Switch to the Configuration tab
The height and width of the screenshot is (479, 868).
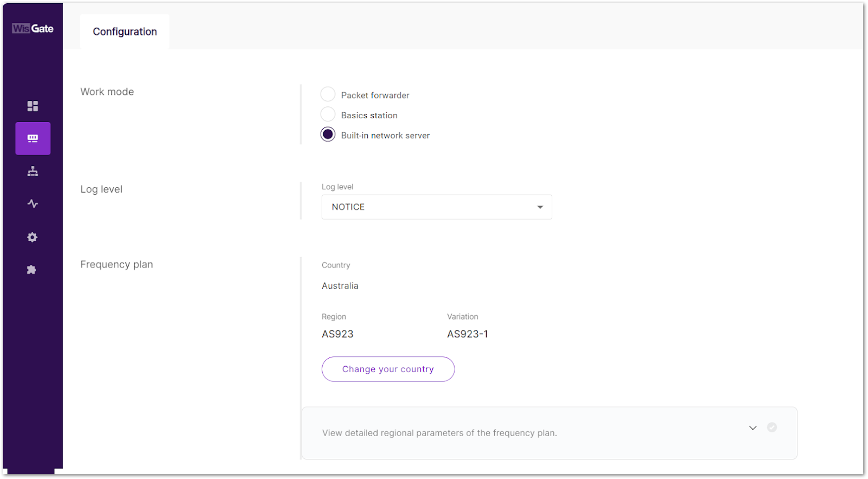coord(124,31)
